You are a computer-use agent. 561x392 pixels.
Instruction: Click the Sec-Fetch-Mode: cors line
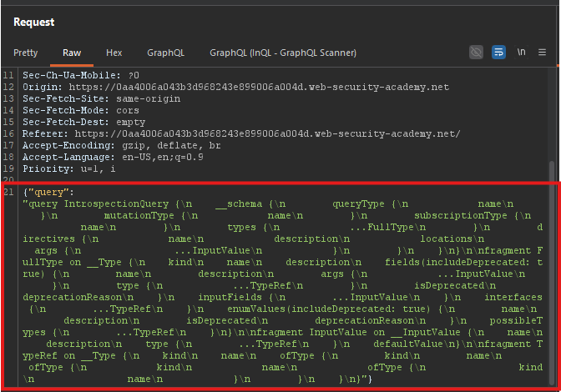[x=81, y=110]
